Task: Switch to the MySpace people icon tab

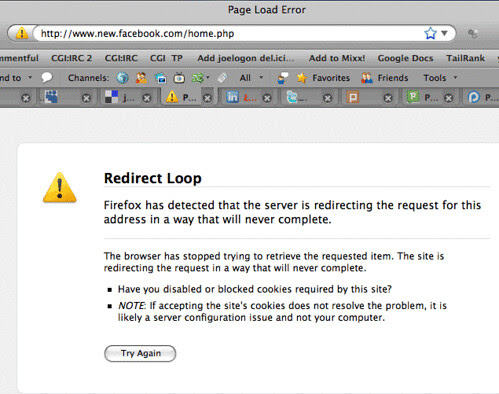Action: (51, 97)
